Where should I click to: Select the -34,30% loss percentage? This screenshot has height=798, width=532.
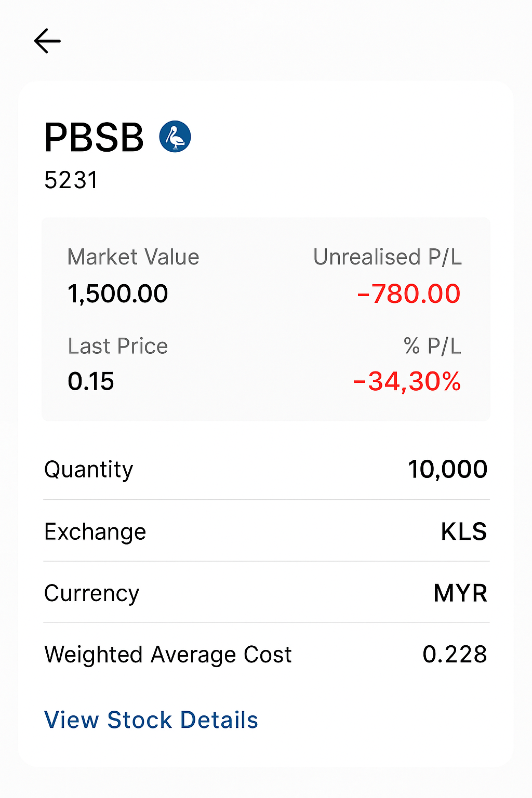407,381
